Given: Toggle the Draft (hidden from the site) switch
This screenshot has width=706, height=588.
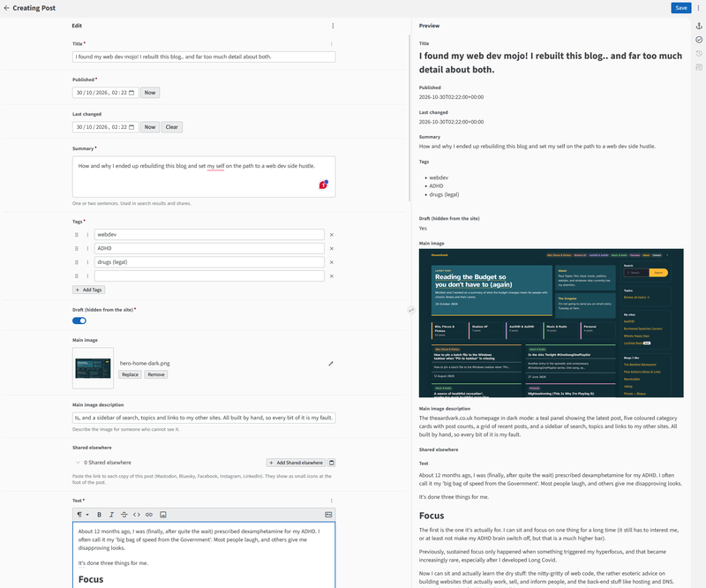Looking at the screenshot, I should [79, 320].
